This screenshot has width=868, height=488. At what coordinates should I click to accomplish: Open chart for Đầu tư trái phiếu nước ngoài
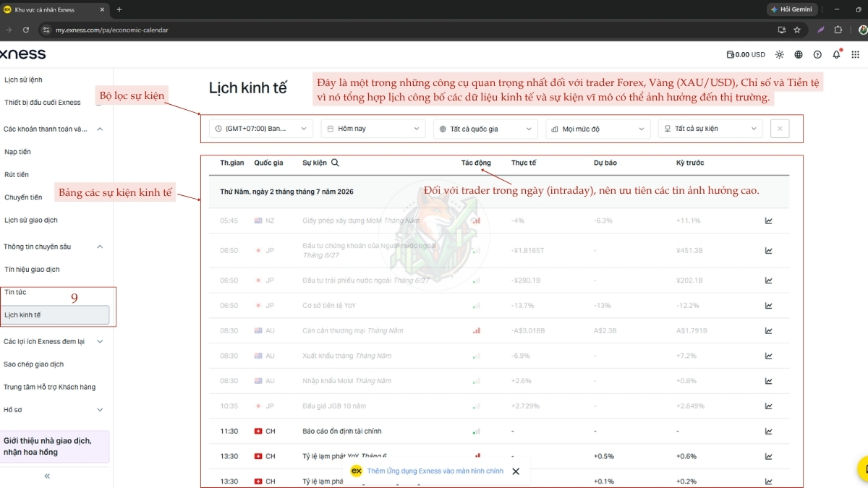769,281
